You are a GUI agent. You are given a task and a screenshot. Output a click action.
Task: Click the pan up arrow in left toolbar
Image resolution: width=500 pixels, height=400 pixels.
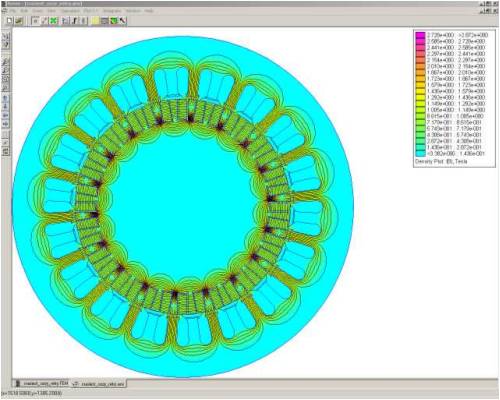click(6, 98)
